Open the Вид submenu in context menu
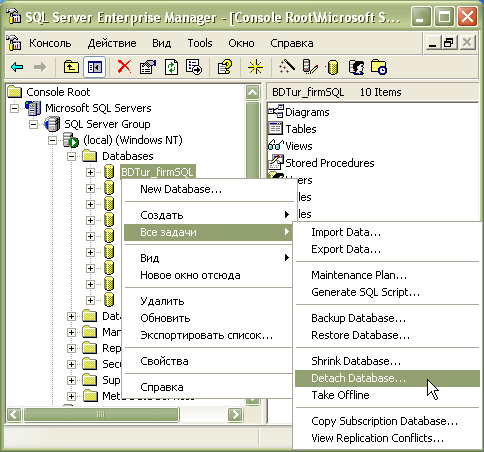Screen dimensions: 484x452 [208, 258]
